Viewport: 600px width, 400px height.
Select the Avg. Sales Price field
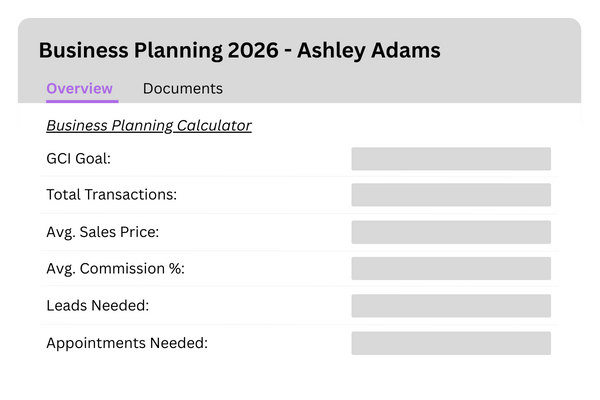click(450, 232)
